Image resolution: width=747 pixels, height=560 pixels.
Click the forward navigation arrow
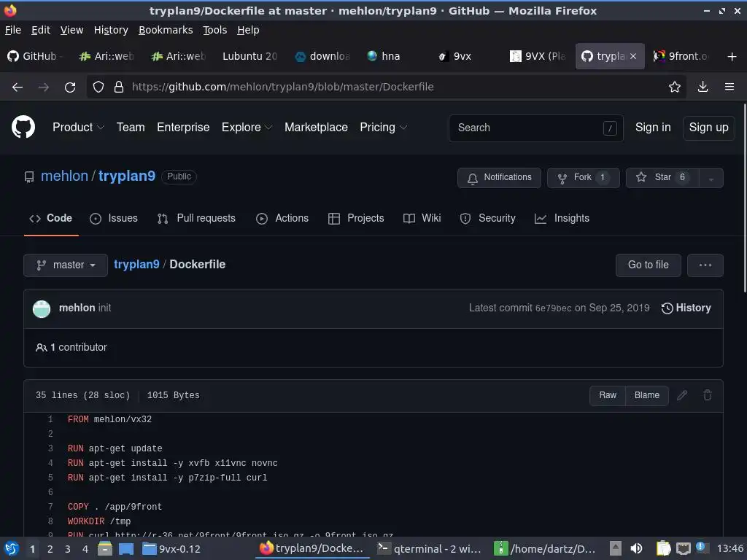click(x=43, y=87)
